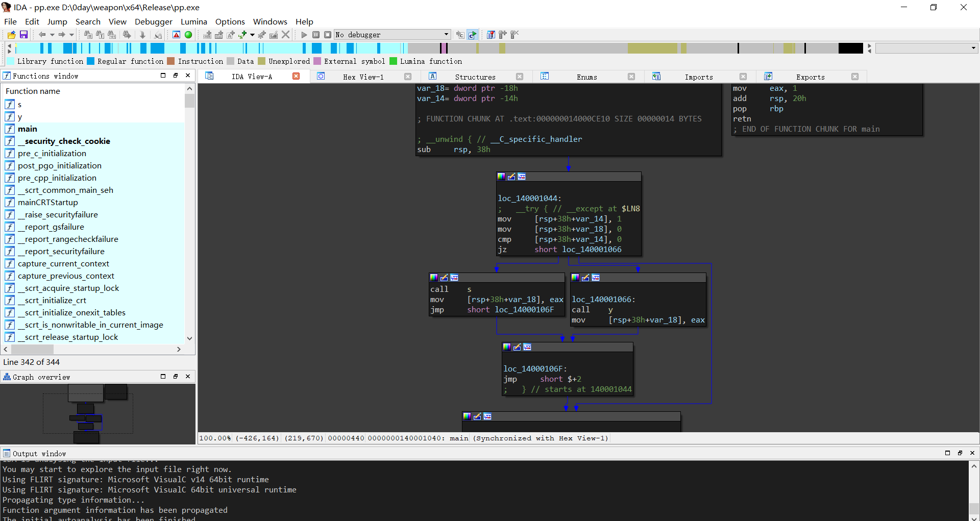Select the binary search icon
This screenshot has height=521, width=980.
[112, 35]
